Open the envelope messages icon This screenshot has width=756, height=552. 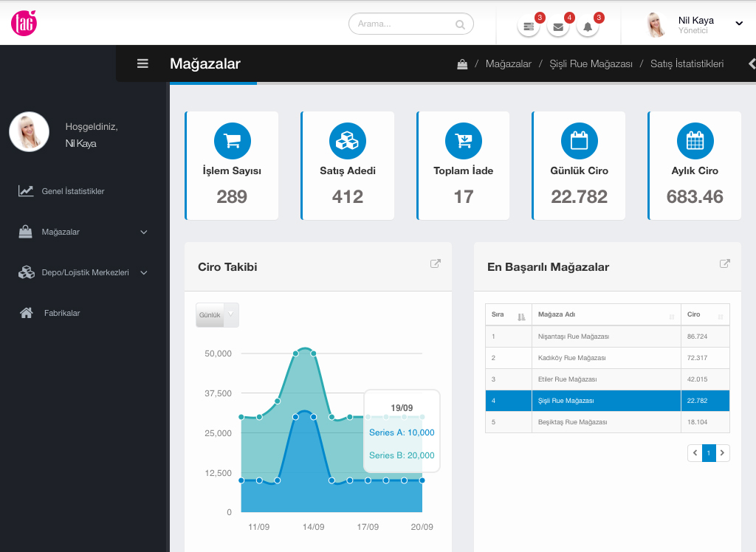pyautogui.click(x=557, y=27)
